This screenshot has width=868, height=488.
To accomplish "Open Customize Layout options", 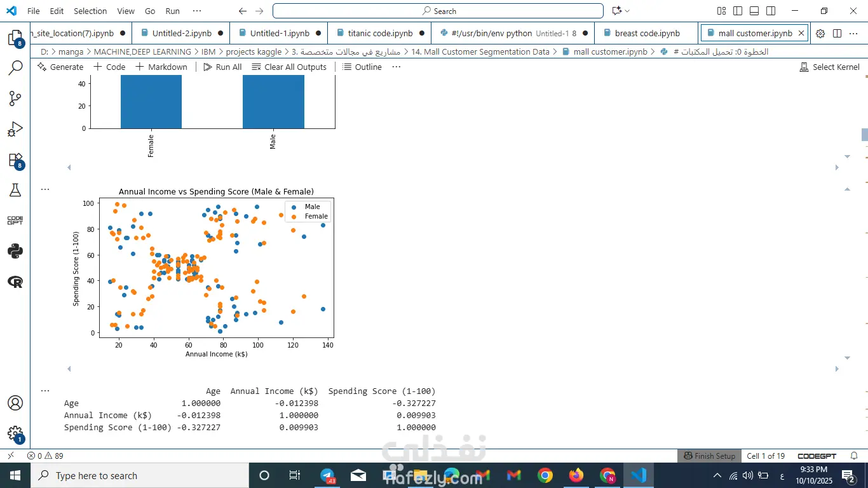I will [721, 11].
